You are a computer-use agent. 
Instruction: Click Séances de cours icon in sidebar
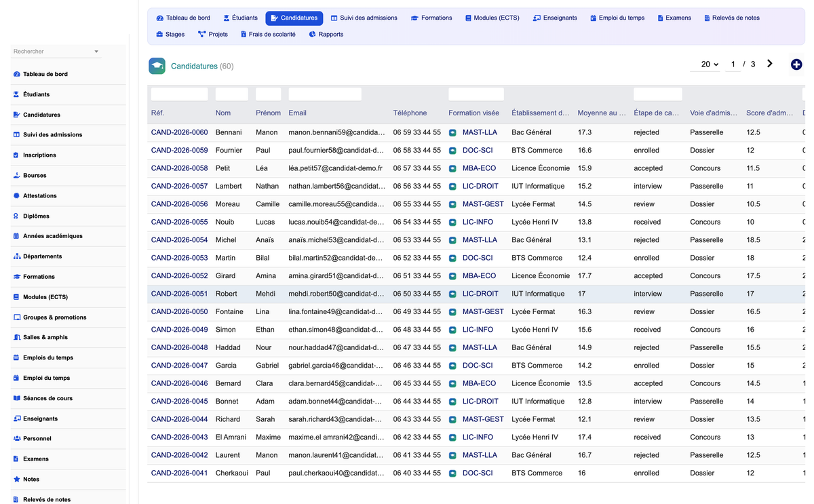pos(17,398)
